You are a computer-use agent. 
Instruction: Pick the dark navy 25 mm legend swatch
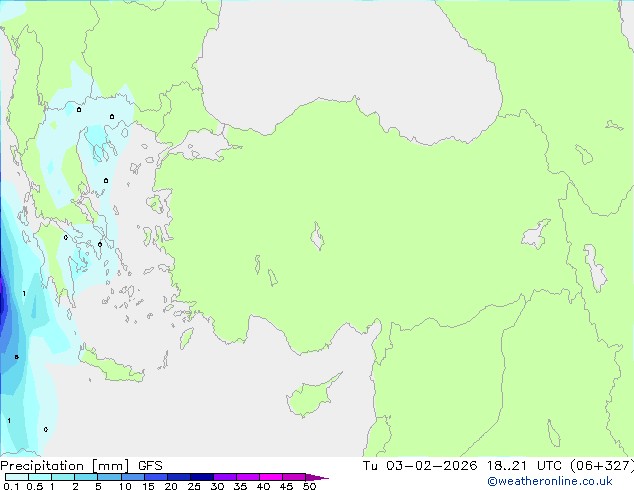coord(201,477)
